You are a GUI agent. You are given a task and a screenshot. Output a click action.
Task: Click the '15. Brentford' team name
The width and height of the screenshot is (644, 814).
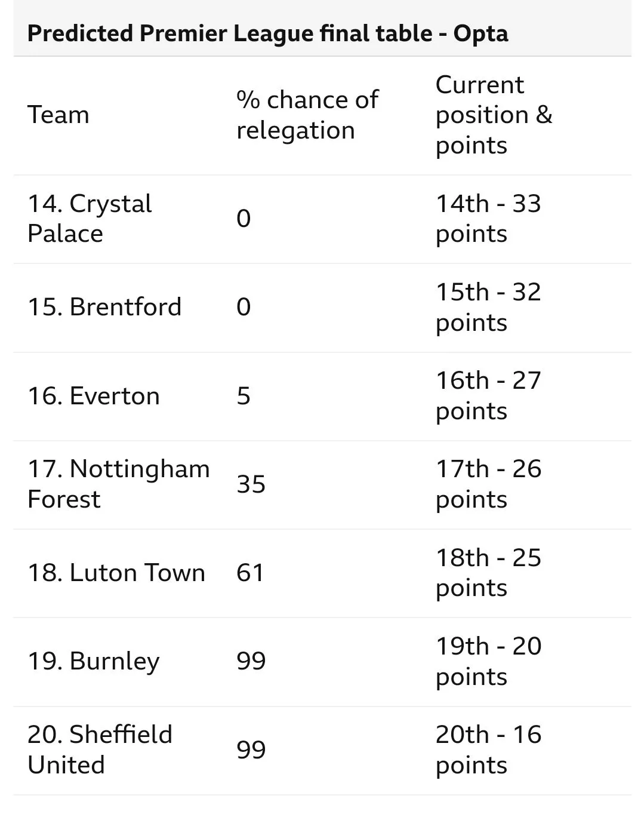pyautogui.click(x=104, y=307)
